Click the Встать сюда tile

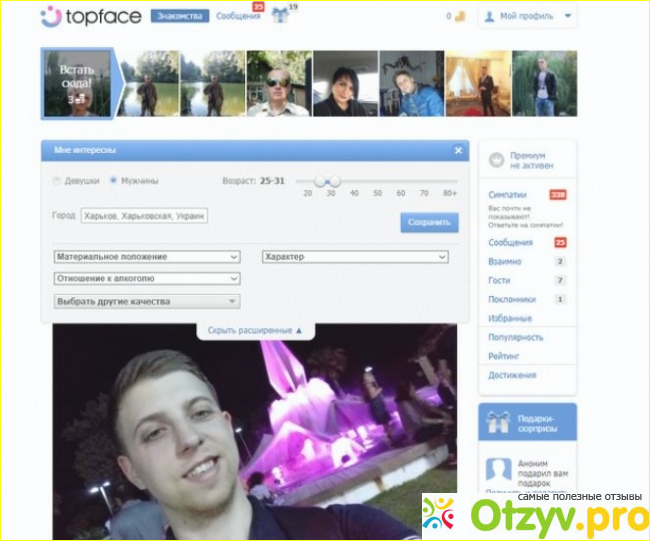77,84
